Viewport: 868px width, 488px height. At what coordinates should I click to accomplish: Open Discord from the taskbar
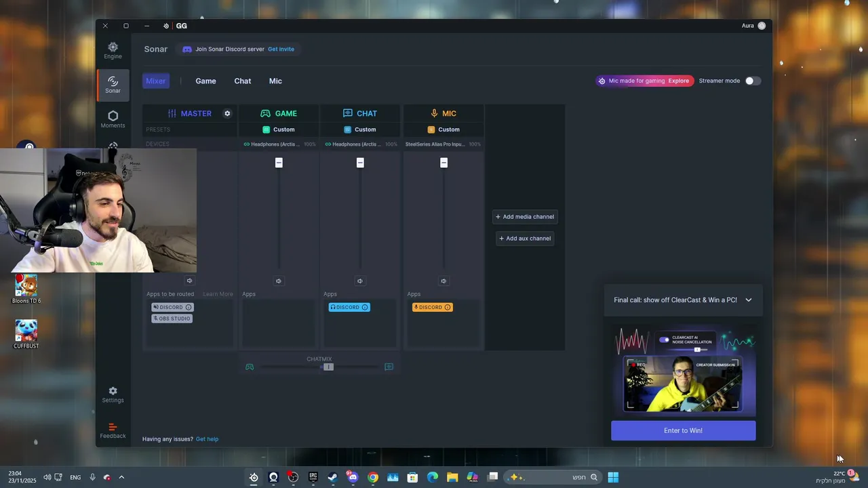pyautogui.click(x=352, y=477)
